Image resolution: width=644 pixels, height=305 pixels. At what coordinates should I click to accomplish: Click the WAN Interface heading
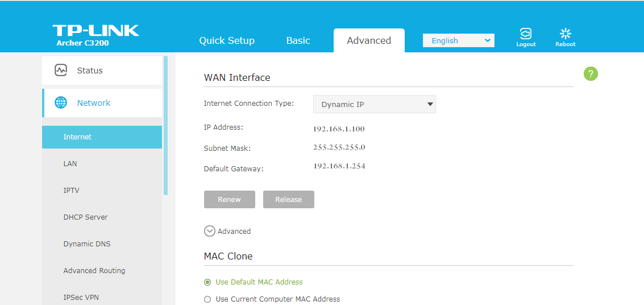point(237,77)
